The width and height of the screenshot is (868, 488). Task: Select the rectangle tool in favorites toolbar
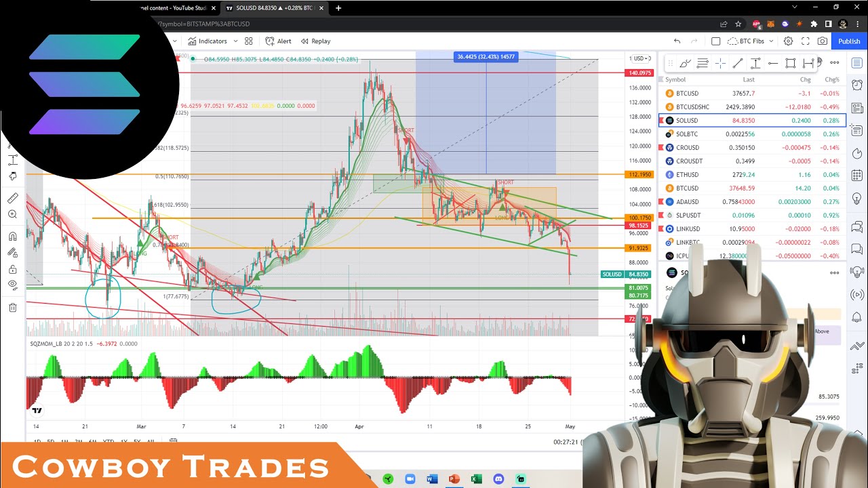coord(791,63)
